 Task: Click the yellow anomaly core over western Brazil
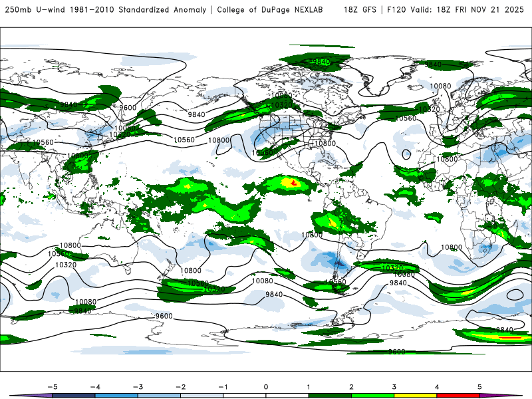(x=332, y=222)
